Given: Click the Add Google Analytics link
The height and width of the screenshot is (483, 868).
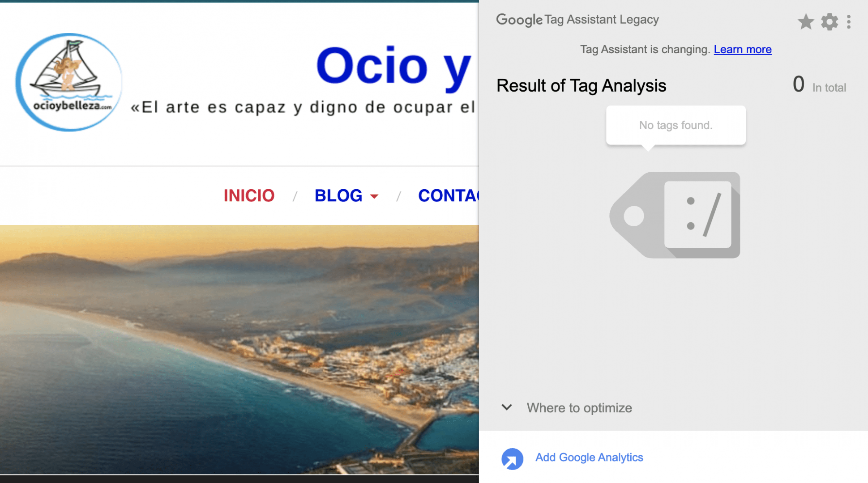Looking at the screenshot, I should tap(589, 457).
